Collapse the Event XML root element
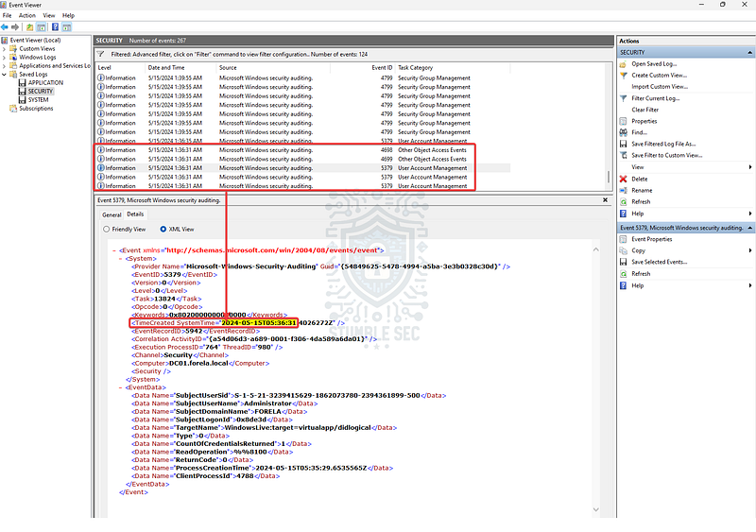Viewport: 756px width, 532px height. click(114, 250)
